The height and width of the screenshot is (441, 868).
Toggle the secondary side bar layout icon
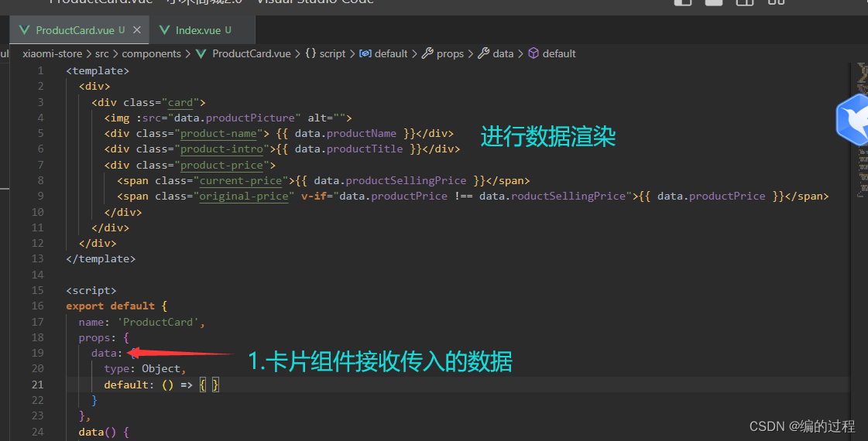pyautogui.click(x=745, y=2)
